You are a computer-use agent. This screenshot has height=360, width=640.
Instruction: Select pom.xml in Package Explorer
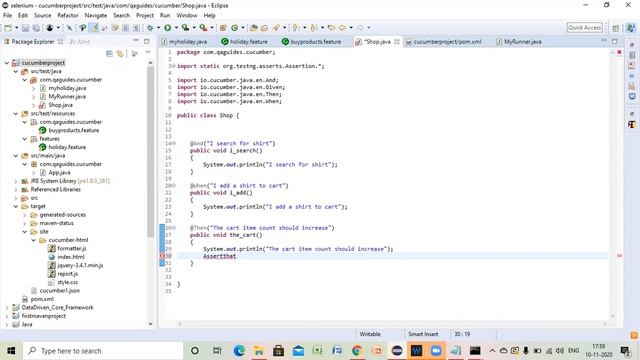pos(42,299)
